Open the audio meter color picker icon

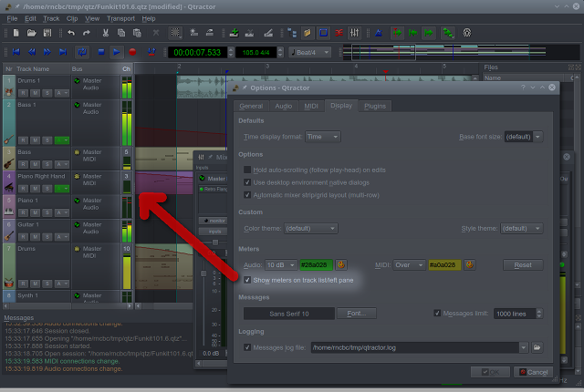(x=340, y=264)
